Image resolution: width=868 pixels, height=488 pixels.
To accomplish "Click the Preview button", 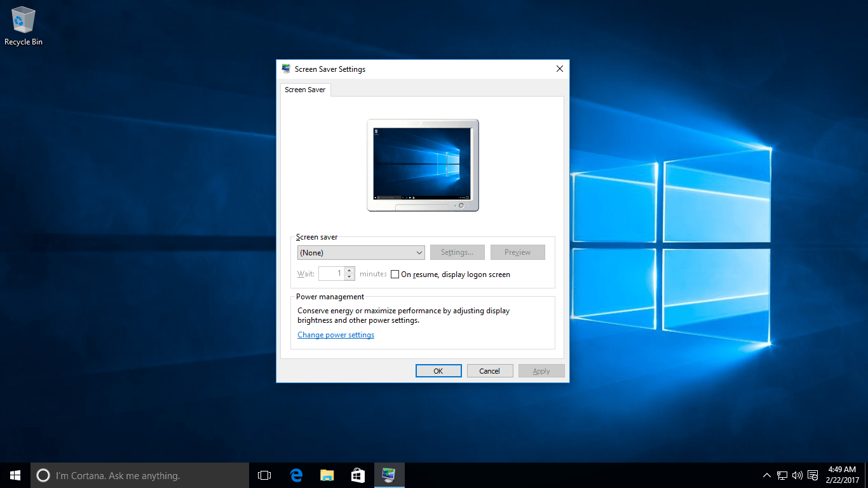I will 518,252.
